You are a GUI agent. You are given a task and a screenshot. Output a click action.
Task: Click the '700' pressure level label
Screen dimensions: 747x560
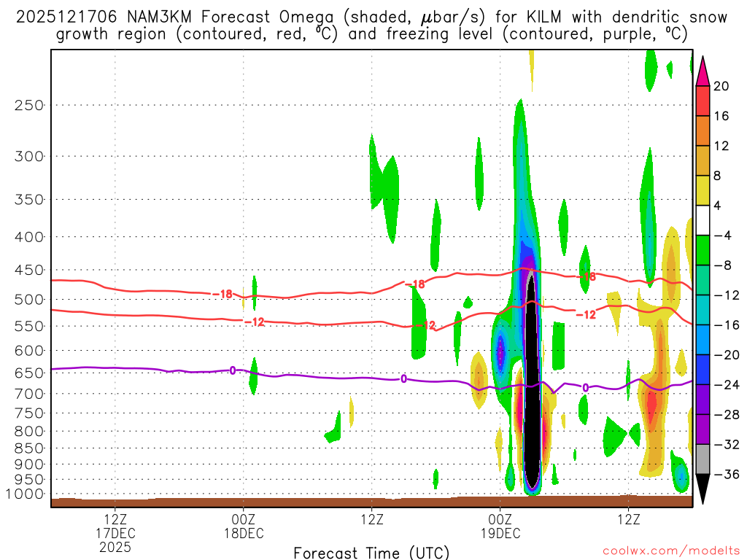(29, 394)
